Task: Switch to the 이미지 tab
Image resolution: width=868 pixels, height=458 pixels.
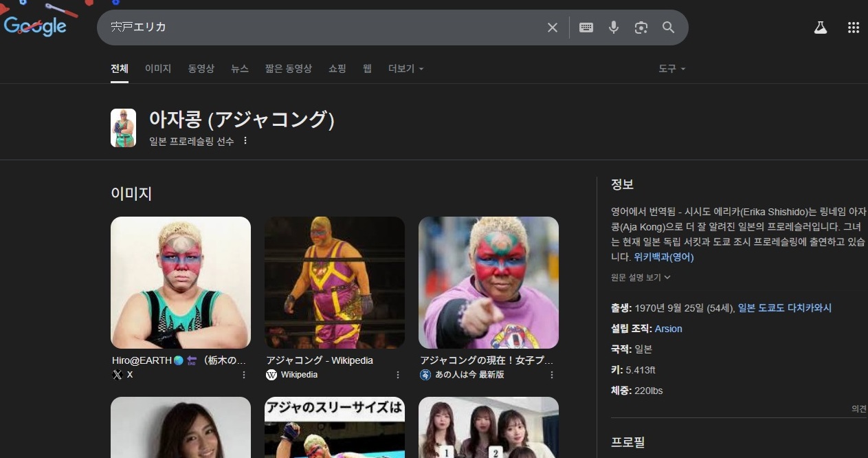Action: [x=158, y=69]
